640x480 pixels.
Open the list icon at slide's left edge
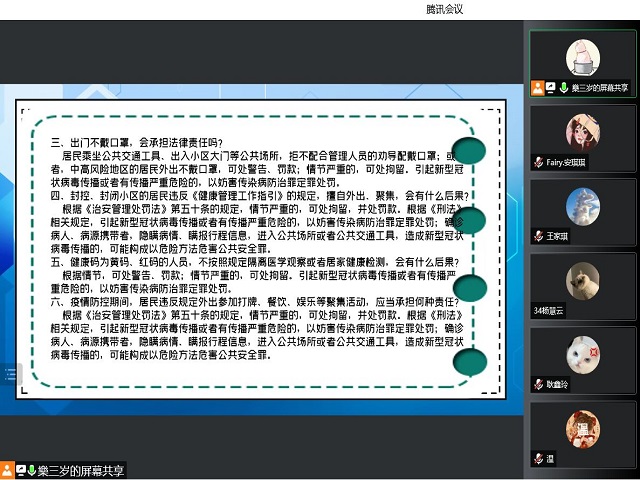coord(10,373)
